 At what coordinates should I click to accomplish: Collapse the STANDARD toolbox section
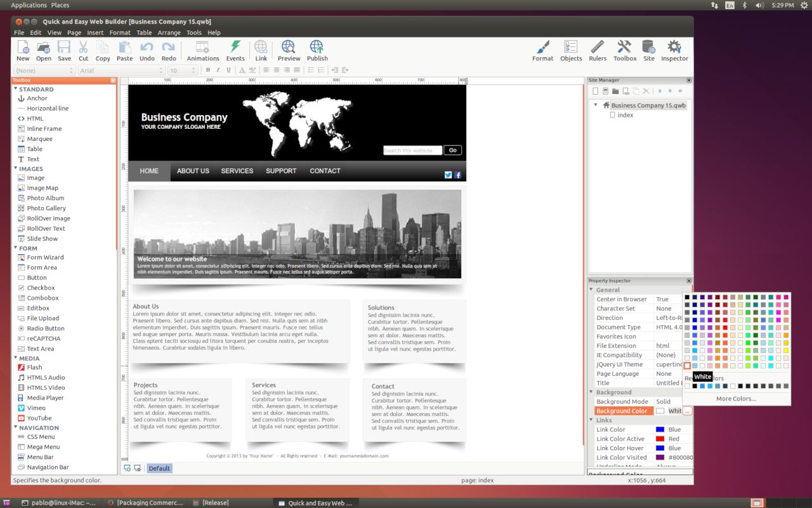pyautogui.click(x=15, y=90)
